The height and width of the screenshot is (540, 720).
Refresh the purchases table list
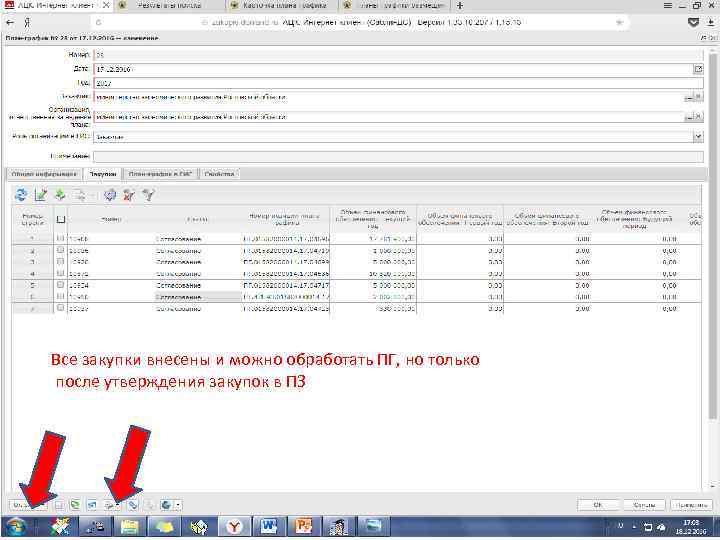click(21, 195)
